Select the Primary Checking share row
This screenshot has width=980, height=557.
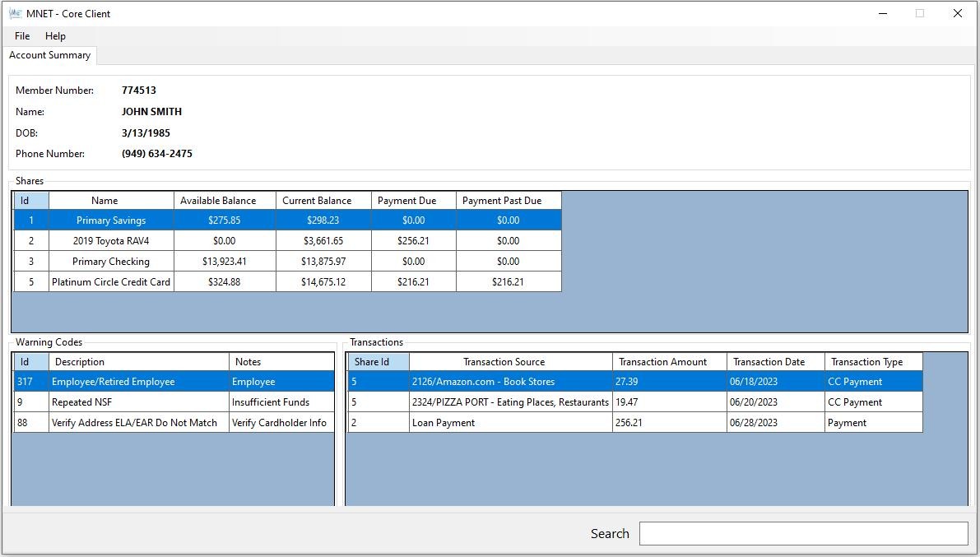287,262
